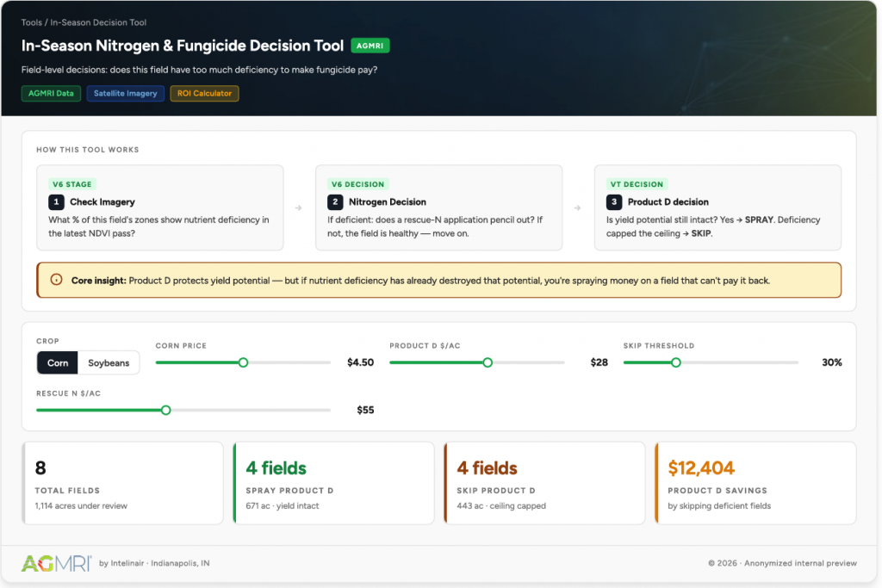Switch crop to Soybeans
Image resolution: width=882 pixels, height=588 pixels.
[109, 362]
